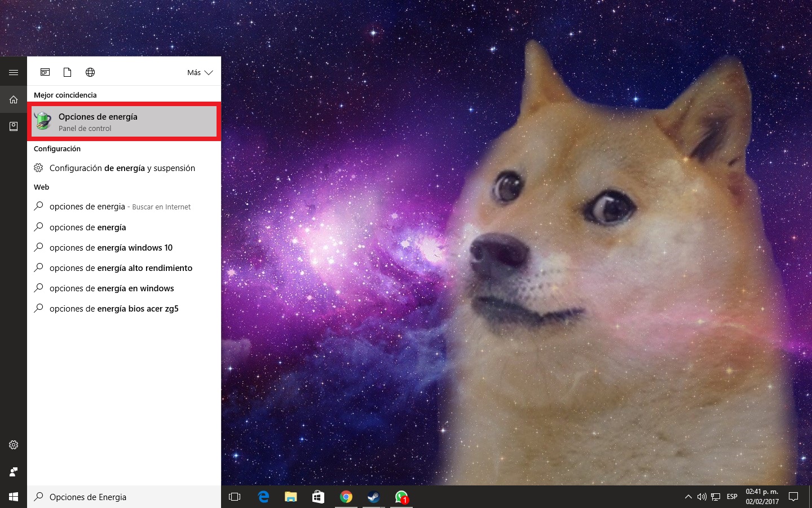Expand the Cortana hamburger menu
The width and height of the screenshot is (812, 508).
click(x=14, y=72)
